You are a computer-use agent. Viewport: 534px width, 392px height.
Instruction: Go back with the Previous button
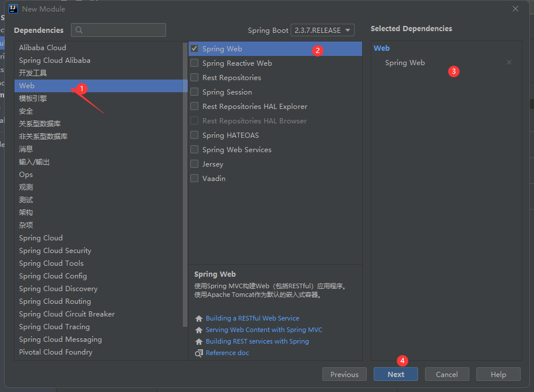344,374
